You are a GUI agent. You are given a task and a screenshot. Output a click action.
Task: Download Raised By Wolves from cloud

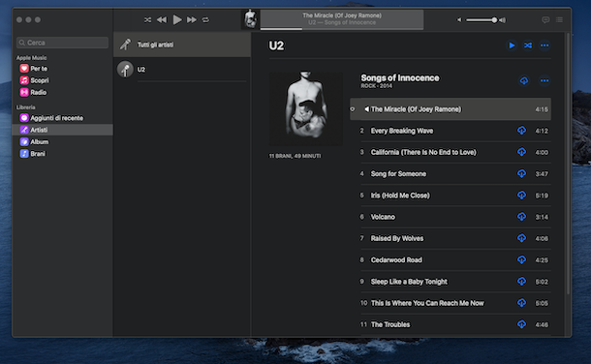(521, 238)
